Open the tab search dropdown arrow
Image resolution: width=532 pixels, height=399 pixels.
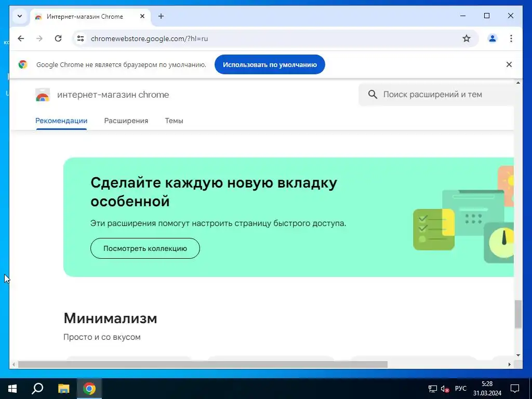tap(20, 16)
